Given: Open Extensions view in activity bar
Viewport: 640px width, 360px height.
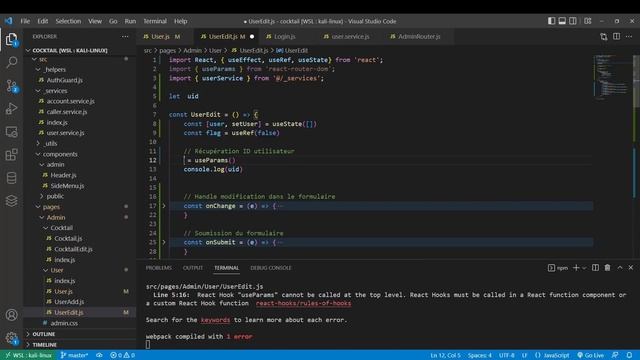Looking at the screenshot, I should pyautogui.click(x=11, y=155).
